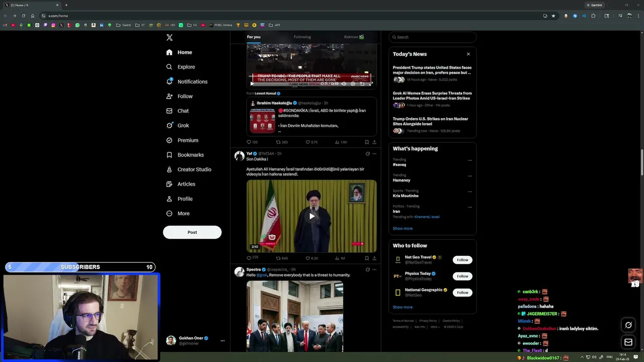Image resolution: width=644 pixels, height=362 pixels.
Task: Open more options on Spectra's post
Action: coord(374,269)
